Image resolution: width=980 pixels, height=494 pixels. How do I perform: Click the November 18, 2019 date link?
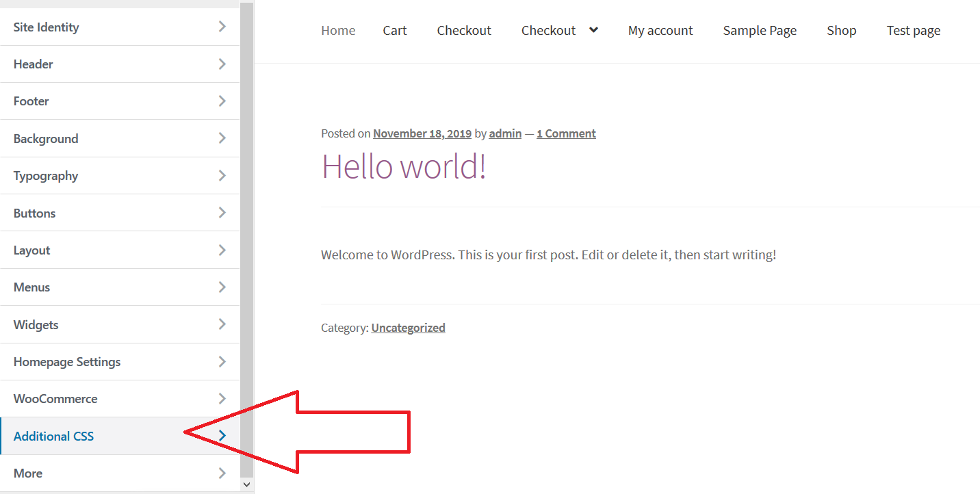422,133
